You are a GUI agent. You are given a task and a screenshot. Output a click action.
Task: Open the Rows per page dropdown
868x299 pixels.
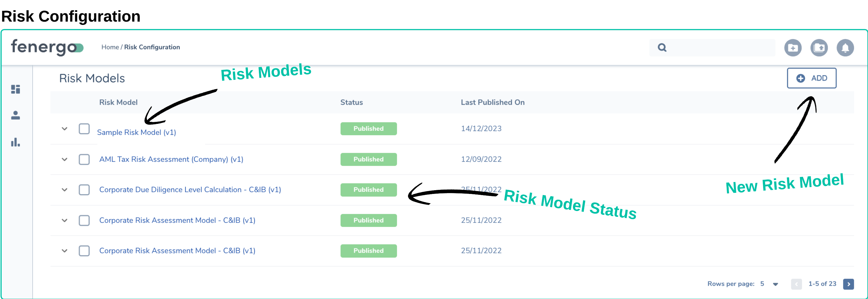[x=775, y=284]
